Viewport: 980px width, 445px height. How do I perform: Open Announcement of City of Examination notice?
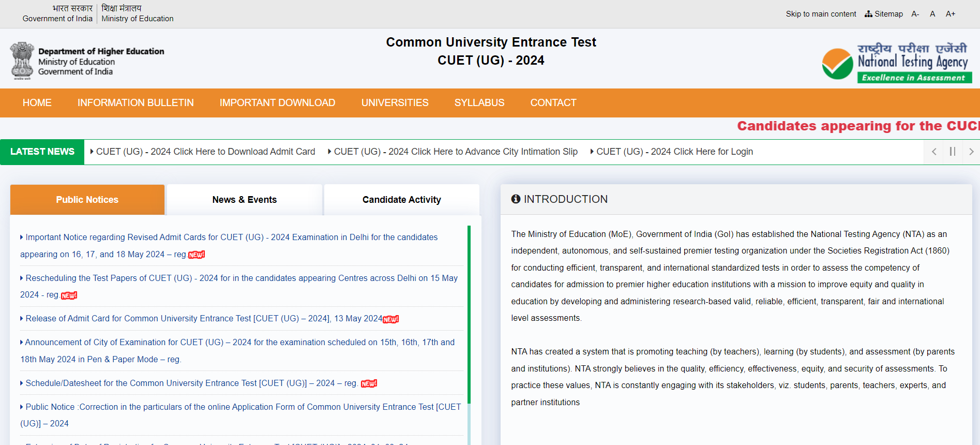[237, 351]
